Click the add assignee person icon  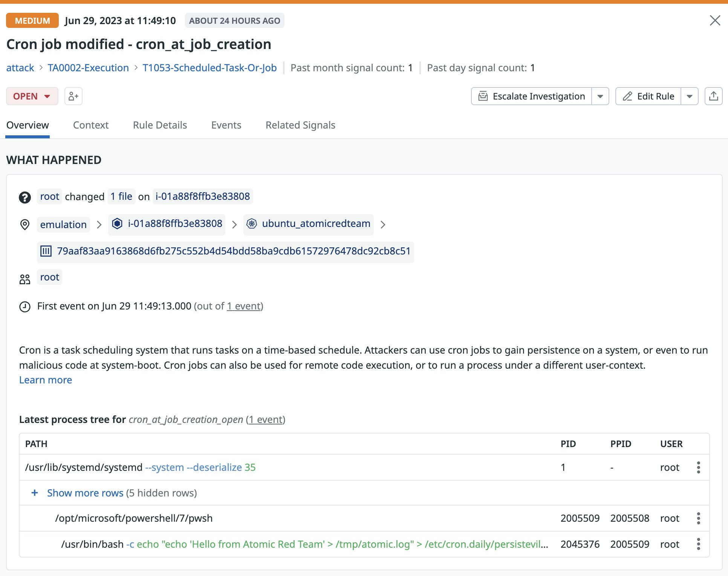click(73, 96)
